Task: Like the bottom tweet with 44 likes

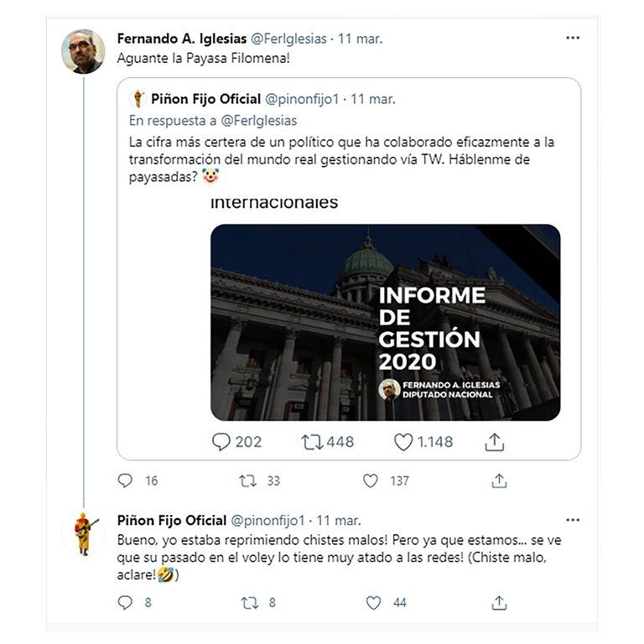Action: tap(374, 602)
